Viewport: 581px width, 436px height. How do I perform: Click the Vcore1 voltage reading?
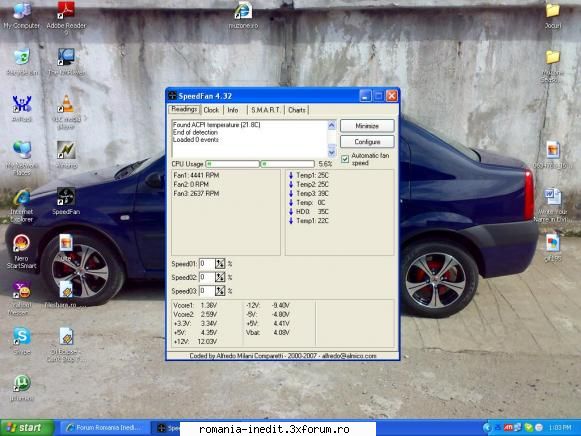point(195,306)
